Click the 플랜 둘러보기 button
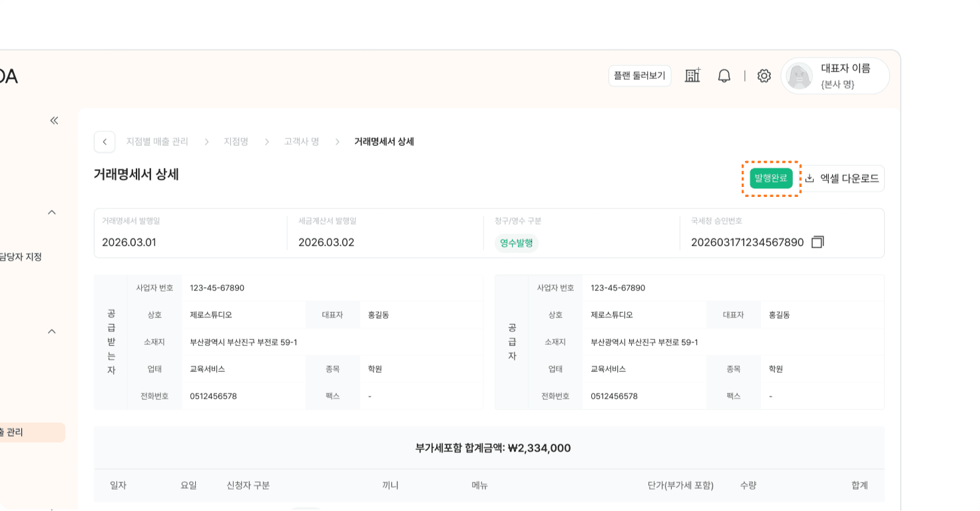This screenshot has width=980, height=511. [640, 76]
